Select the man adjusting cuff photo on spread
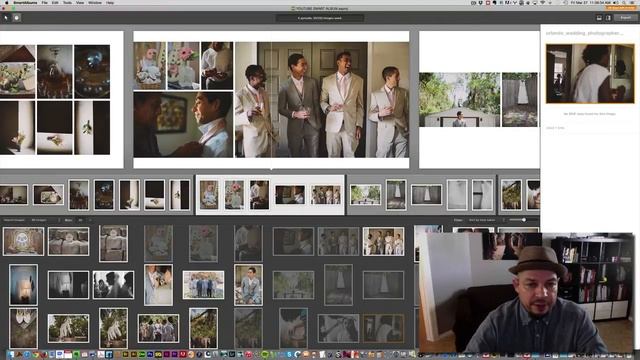The width and height of the screenshot is (640, 360). [x=217, y=66]
